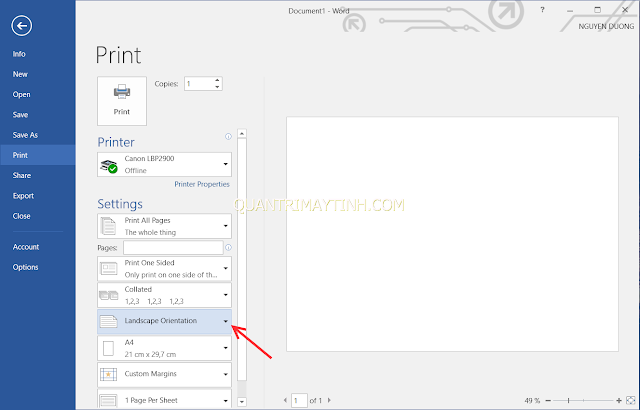Image resolution: width=640 pixels, height=410 pixels.
Task: Click the Landscape Orientation page icon
Action: tap(109, 321)
